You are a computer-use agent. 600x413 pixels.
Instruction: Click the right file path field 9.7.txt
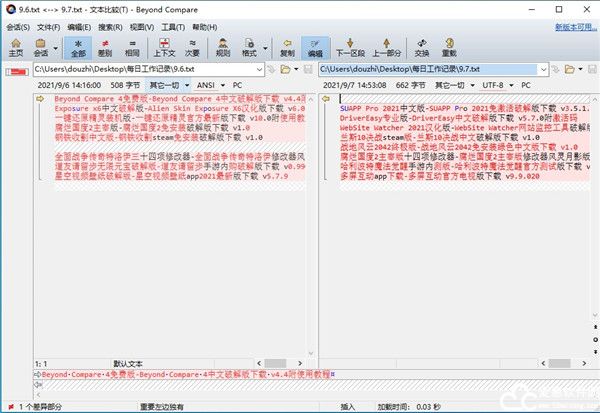428,69
